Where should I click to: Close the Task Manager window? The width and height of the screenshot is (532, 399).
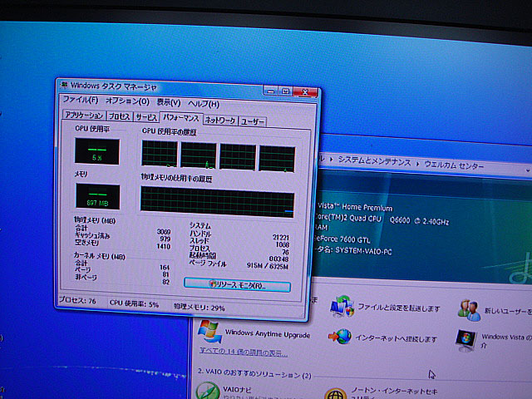click(305, 92)
